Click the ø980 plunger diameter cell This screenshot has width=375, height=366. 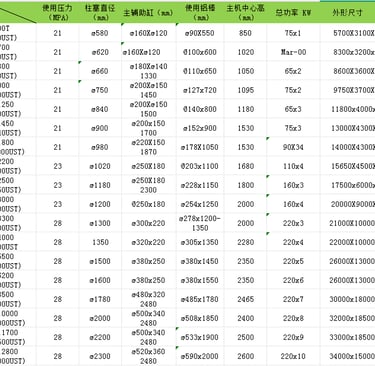[x=100, y=147]
